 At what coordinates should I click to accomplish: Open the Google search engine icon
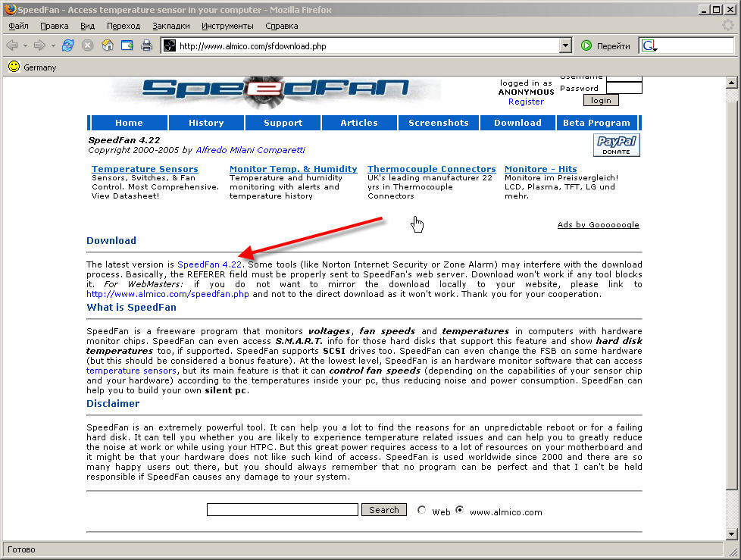(x=649, y=45)
